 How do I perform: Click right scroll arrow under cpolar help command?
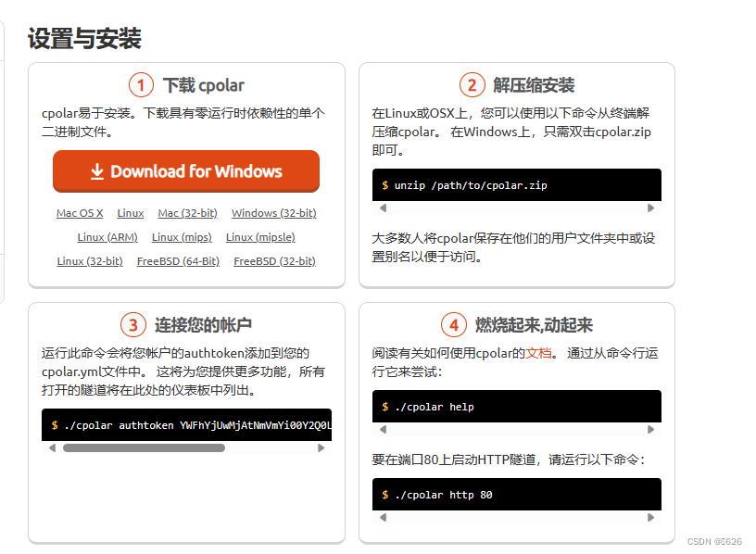(651, 429)
